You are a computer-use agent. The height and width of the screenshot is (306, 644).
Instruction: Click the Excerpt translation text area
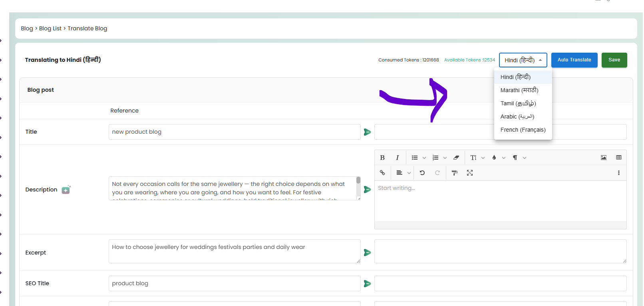tap(500, 251)
